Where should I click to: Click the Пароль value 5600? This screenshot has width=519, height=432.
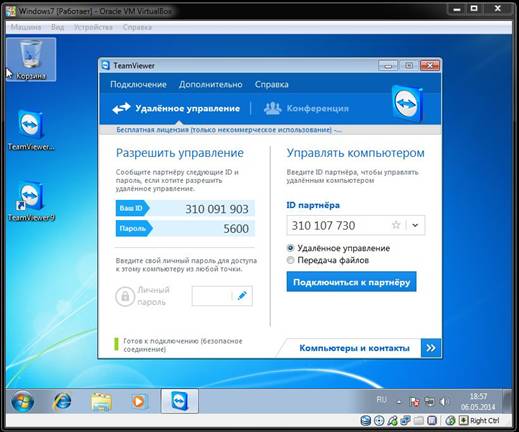tap(236, 229)
